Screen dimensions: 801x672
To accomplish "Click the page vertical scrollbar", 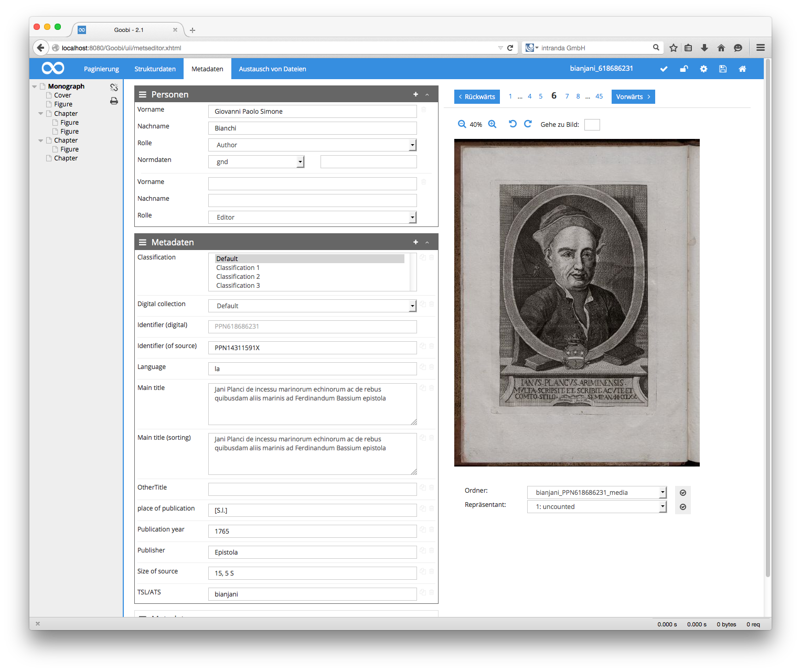I will [768, 318].
